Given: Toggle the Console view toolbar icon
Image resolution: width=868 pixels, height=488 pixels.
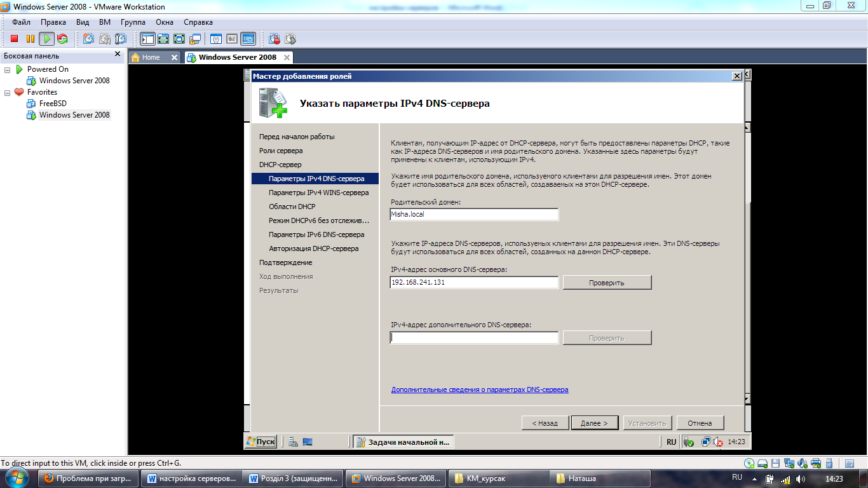Looking at the screenshot, I should (x=248, y=39).
